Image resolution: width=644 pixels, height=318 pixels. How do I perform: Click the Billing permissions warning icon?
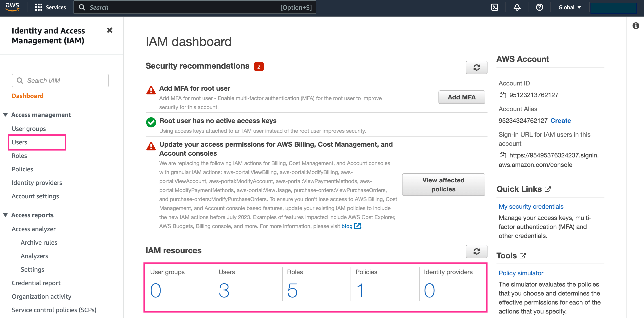click(x=151, y=146)
